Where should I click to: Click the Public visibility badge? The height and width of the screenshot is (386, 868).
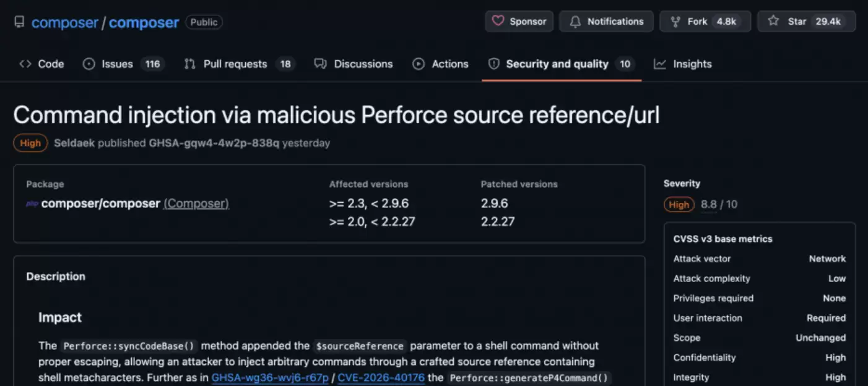click(204, 22)
